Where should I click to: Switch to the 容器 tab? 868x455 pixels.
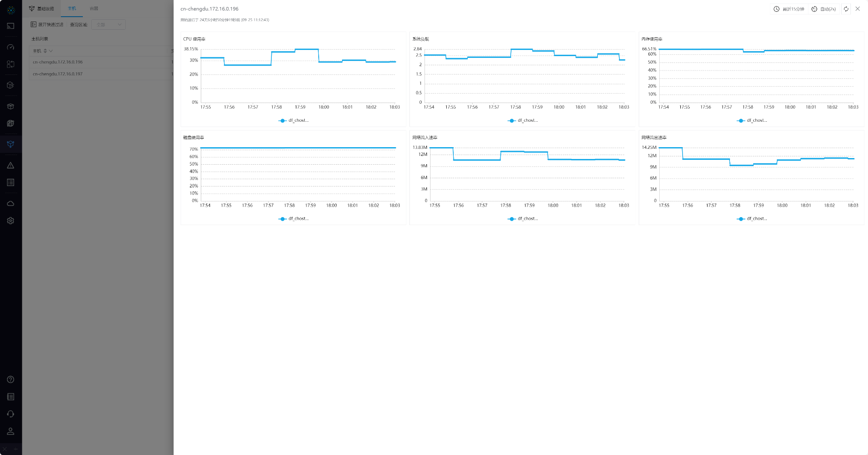pyautogui.click(x=94, y=8)
